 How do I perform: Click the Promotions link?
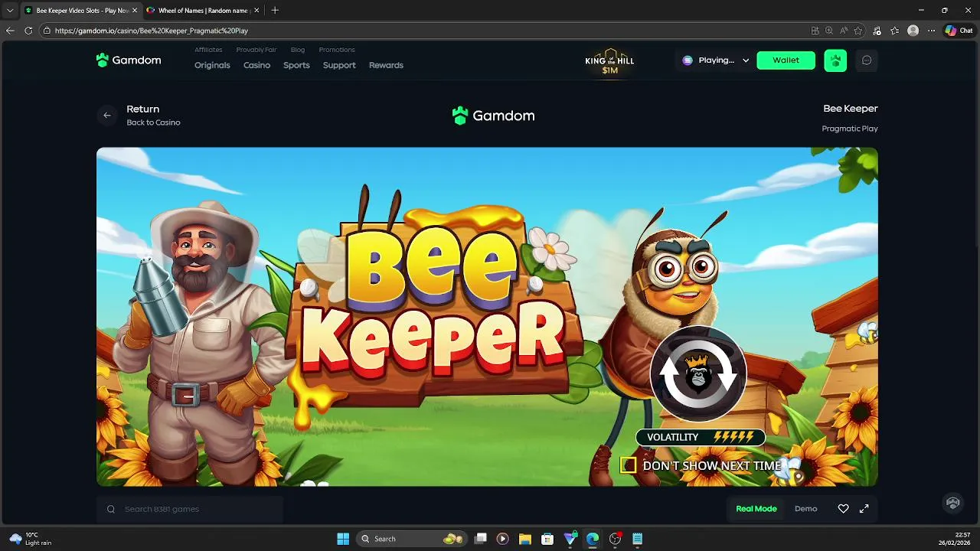click(337, 50)
